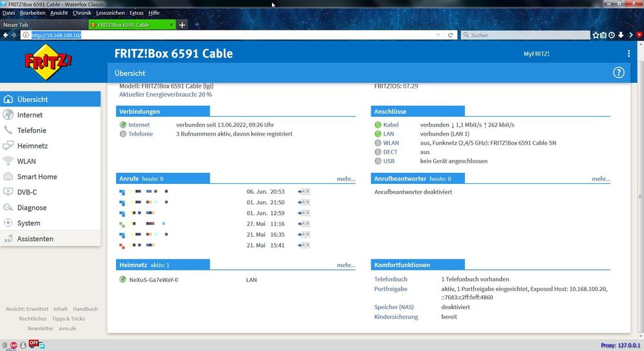Click the Adblock Plus status bar icon
The height and width of the screenshot is (351, 644).
[x=14, y=346]
